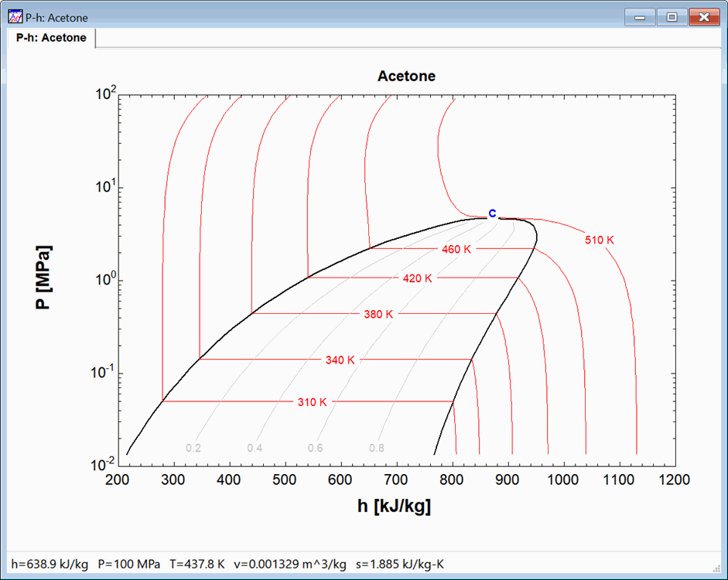The image size is (728, 580).
Task: Minimize the P-h: Acetone plot window
Action: (640, 17)
